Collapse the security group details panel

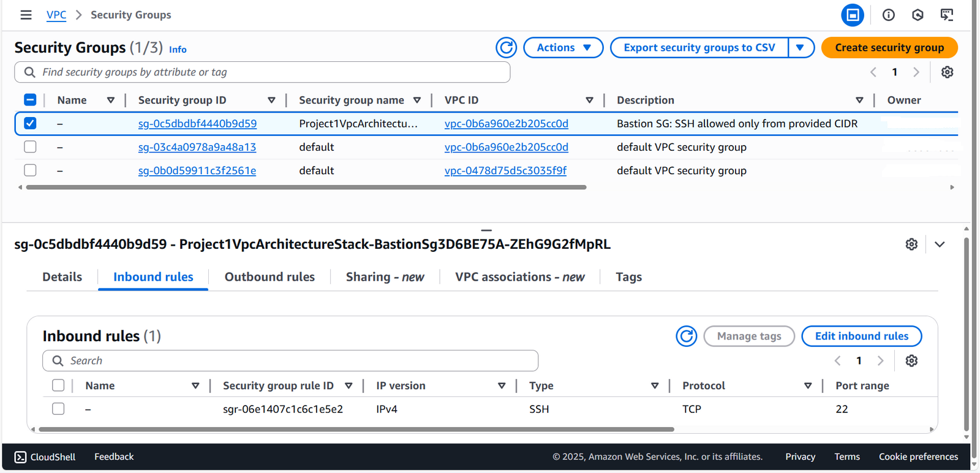940,244
